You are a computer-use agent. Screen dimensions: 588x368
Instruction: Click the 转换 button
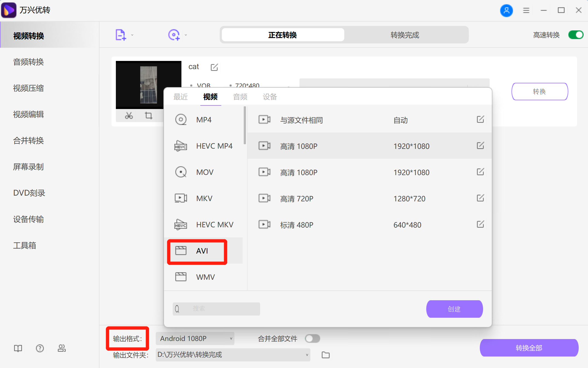click(539, 92)
